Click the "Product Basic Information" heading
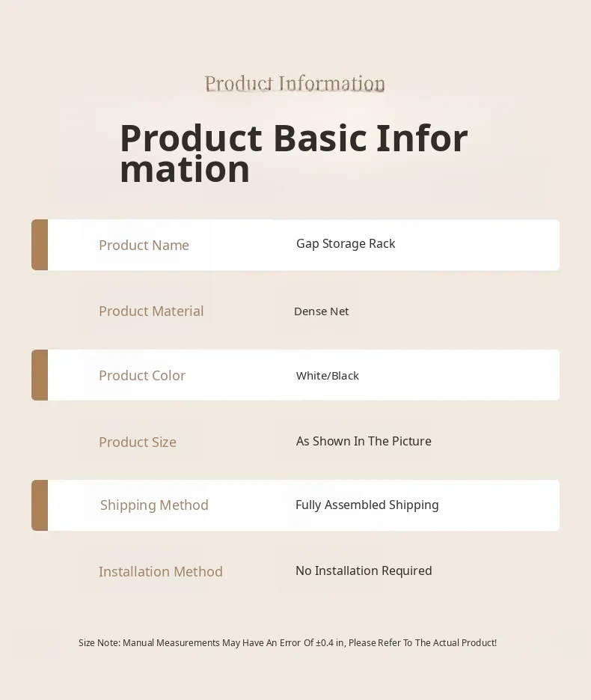The image size is (591, 700). tap(293, 153)
